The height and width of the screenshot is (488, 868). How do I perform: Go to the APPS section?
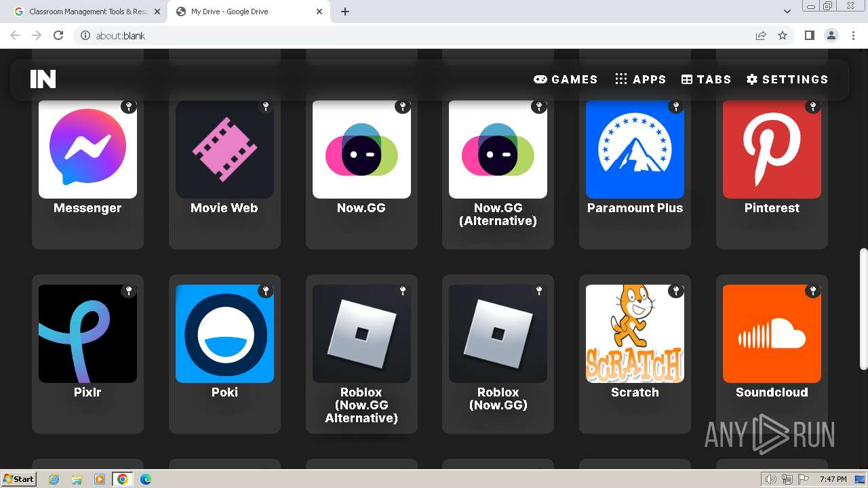(x=640, y=79)
